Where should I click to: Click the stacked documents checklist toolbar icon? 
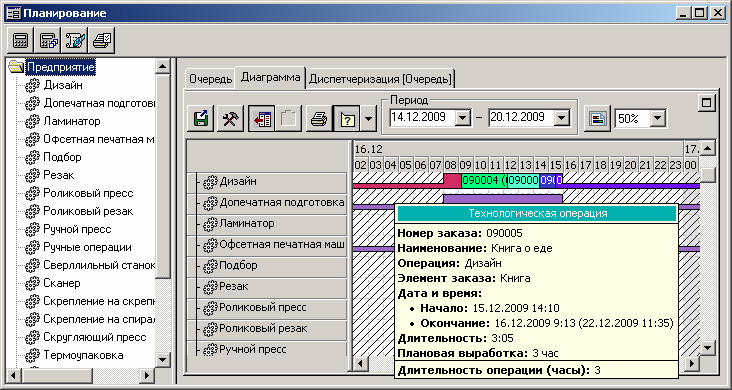pos(102,41)
